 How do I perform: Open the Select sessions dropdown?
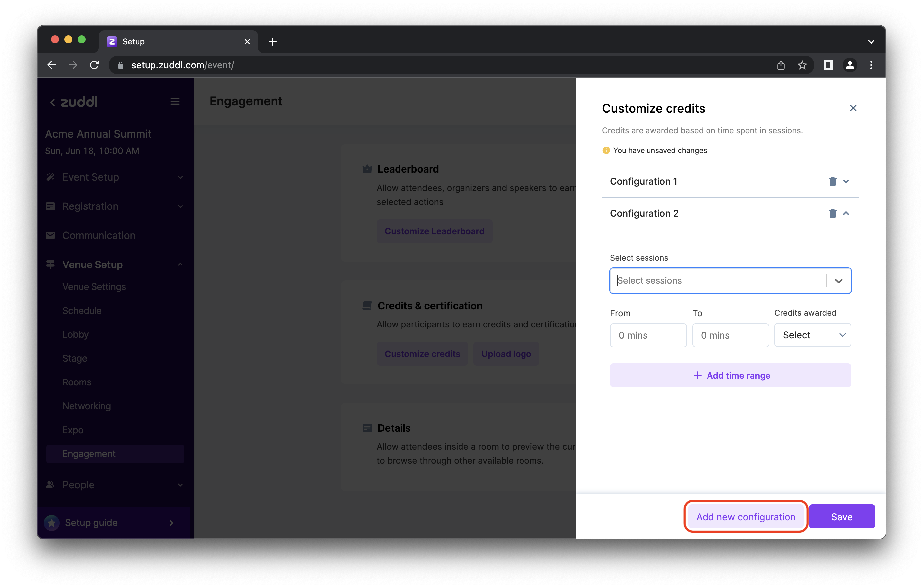[839, 281]
